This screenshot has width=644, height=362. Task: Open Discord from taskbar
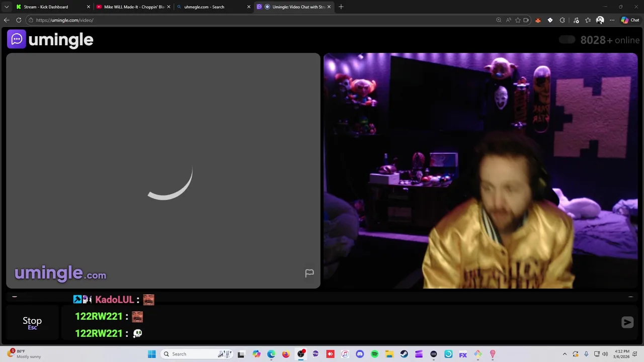coord(360,354)
